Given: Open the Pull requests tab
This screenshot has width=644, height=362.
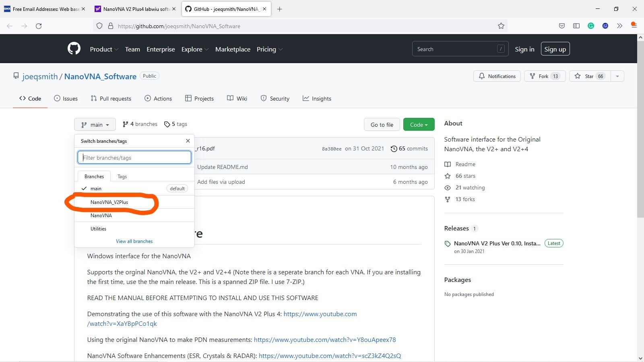Looking at the screenshot, I should pos(111,99).
